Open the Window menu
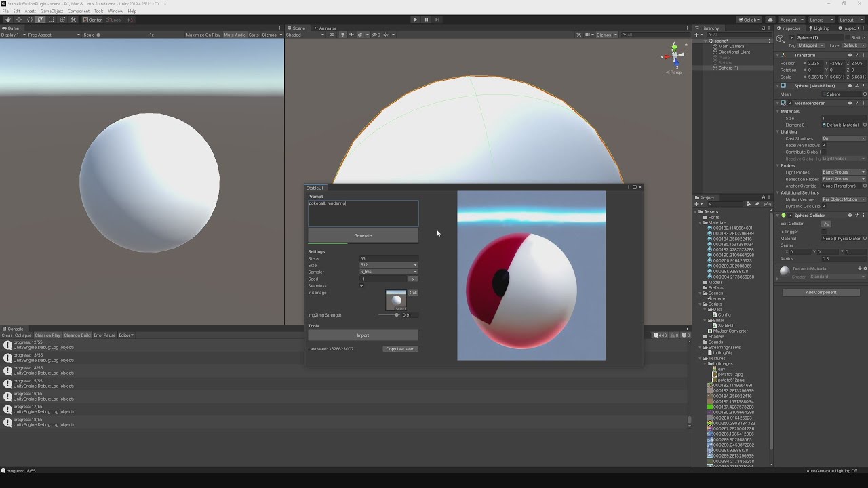This screenshot has width=868, height=488. click(x=115, y=11)
